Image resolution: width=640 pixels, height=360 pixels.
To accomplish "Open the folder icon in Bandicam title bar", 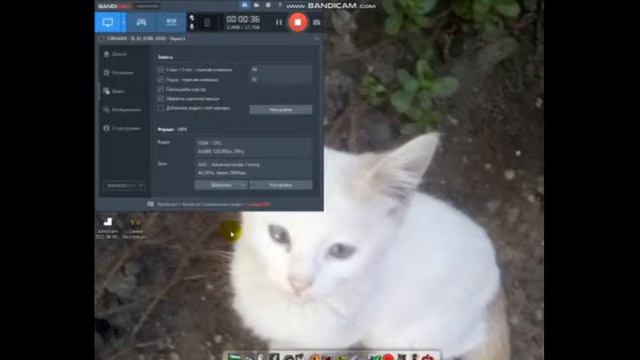I will click(256, 5).
